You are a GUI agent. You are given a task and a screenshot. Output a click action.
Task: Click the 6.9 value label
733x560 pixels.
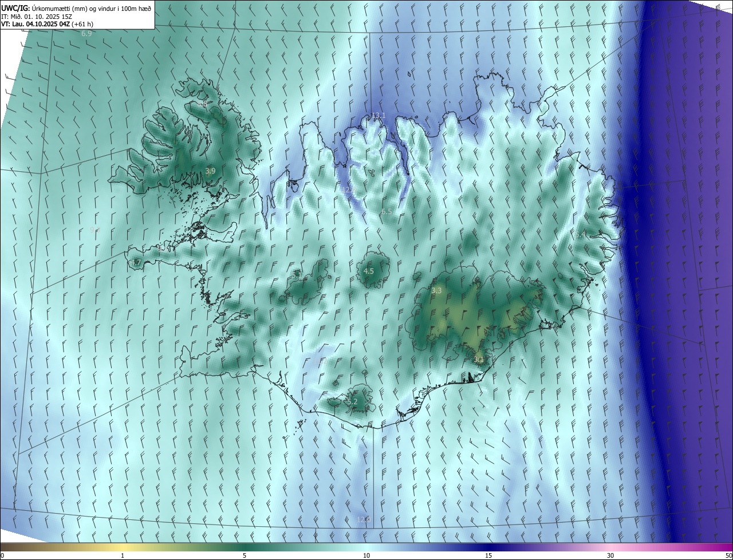(86, 34)
